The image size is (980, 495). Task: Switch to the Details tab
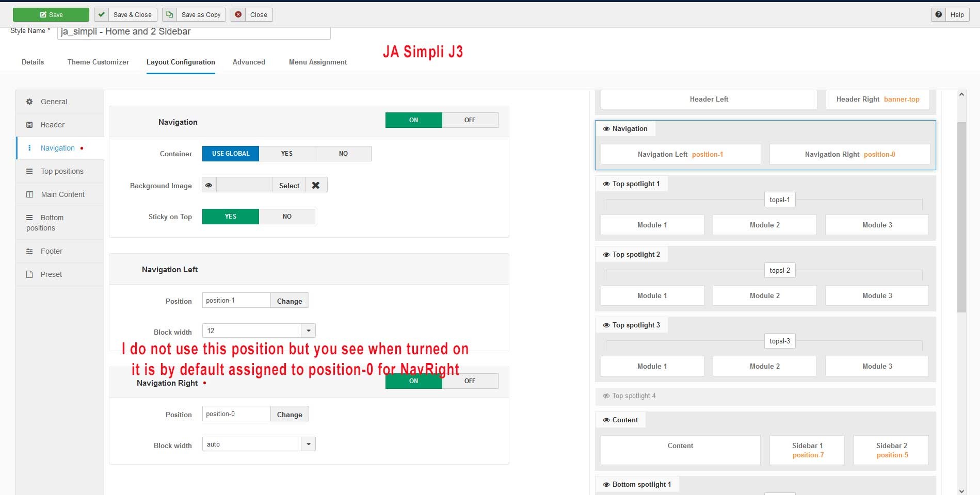click(x=33, y=62)
